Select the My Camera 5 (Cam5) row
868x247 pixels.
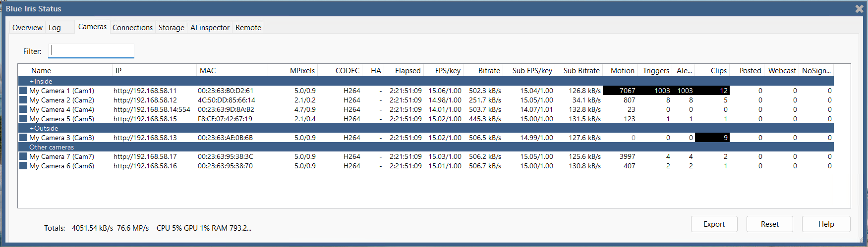426,119
